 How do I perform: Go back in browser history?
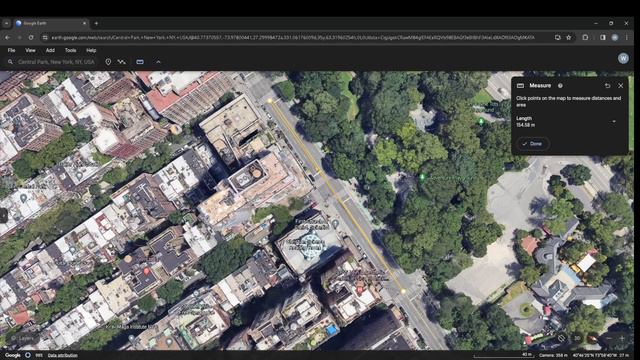point(8,37)
